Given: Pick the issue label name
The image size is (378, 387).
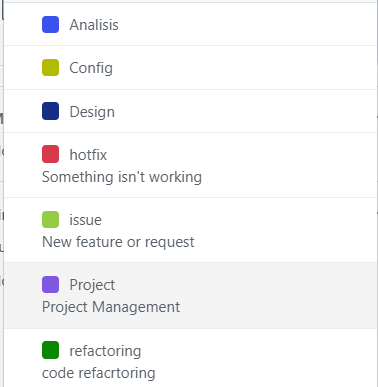Looking at the screenshot, I should coord(85,220).
